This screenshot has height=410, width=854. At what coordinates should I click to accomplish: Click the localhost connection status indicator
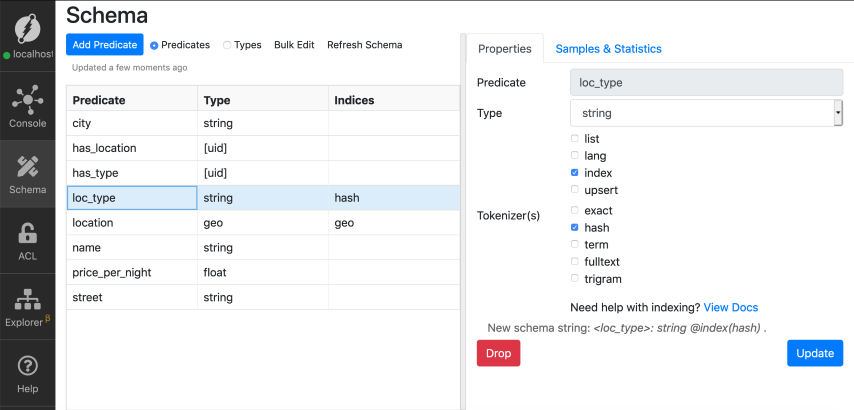tap(27, 53)
